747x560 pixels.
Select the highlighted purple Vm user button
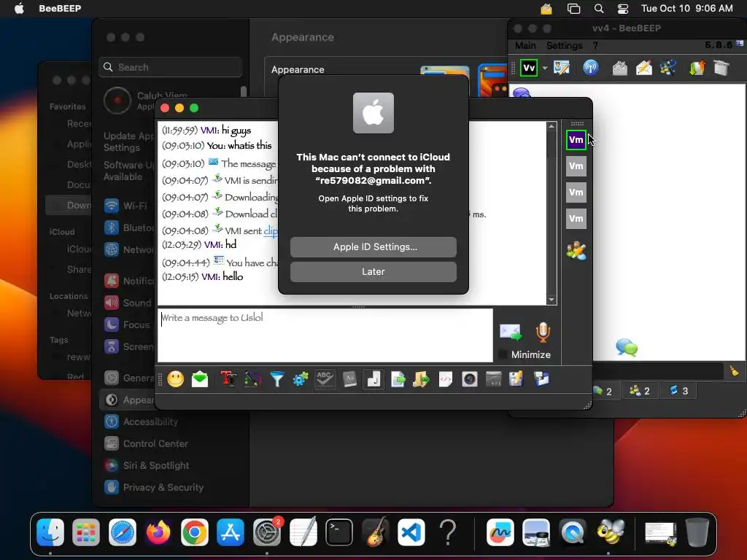point(576,140)
